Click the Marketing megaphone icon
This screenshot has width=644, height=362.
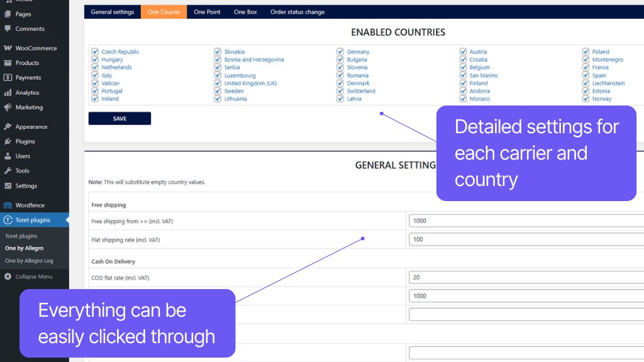[x=8, y=107]
